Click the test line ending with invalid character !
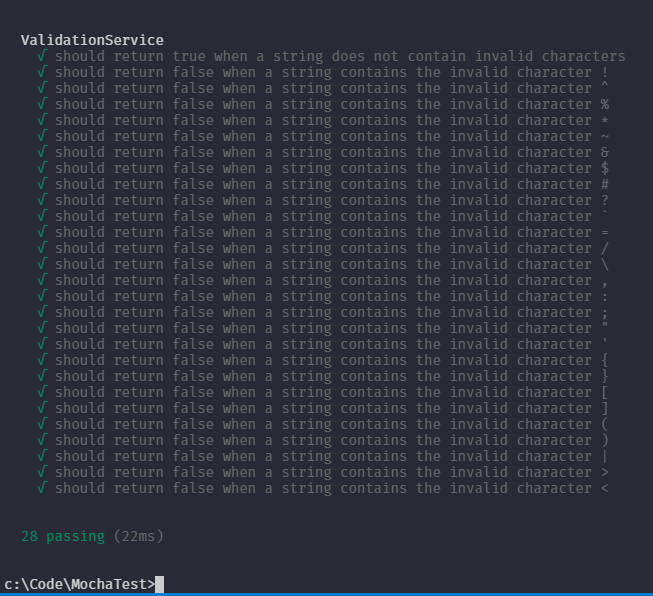The width and height of the screenshot is (653, 596). (x=323, y=72)
